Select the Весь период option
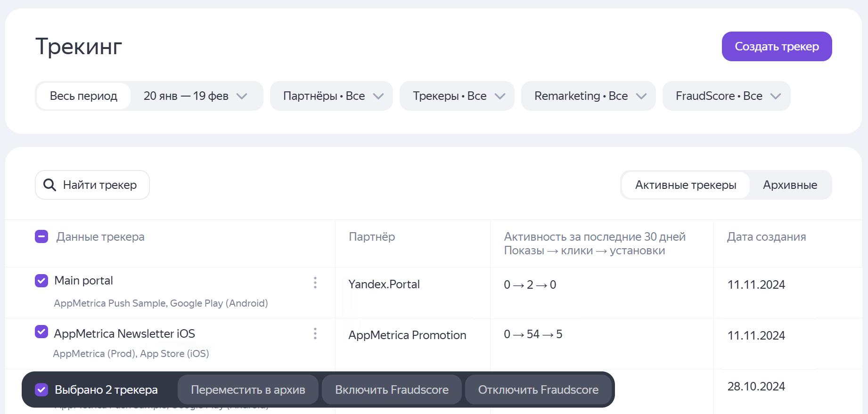 click(x=83, y=96)
